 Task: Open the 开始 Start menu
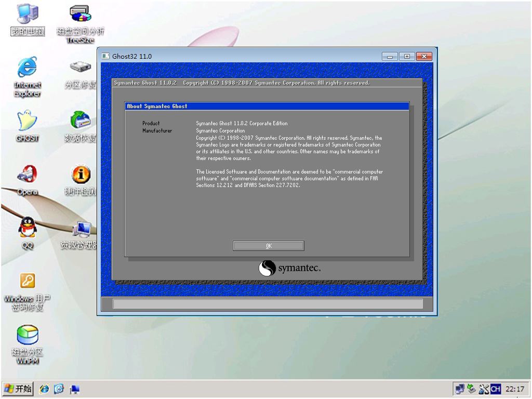coord(18,389)
